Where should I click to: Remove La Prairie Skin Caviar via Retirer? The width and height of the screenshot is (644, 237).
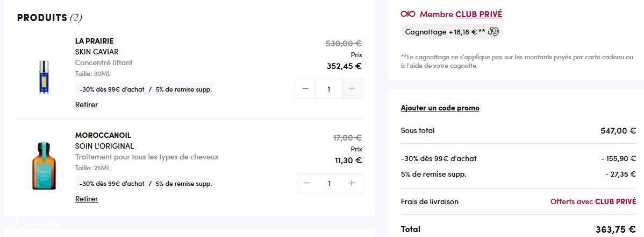pyautogui.click(x=87, y=104)
